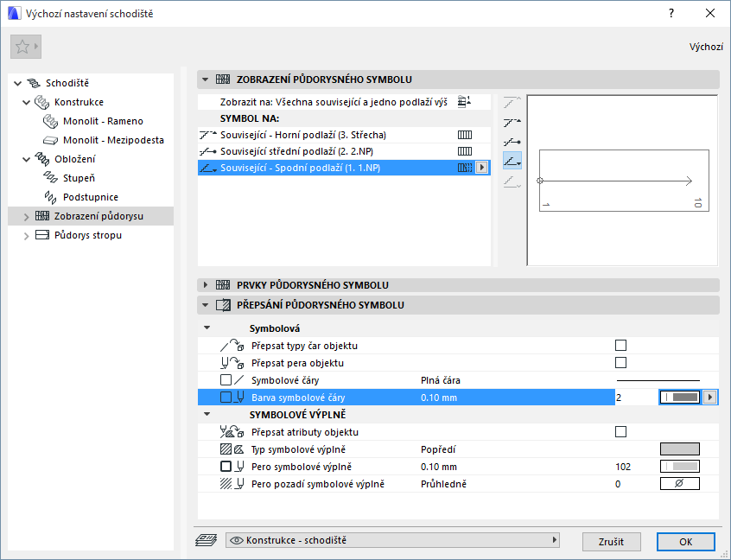Preview upper story symbol icon
Screen dimensions: 731x560
point(512,122)
